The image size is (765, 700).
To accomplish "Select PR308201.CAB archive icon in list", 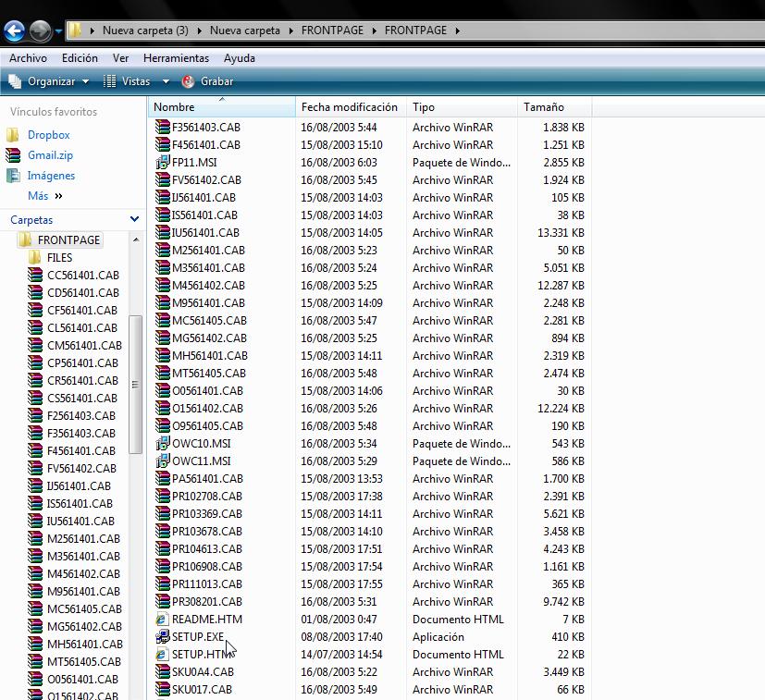I will [x=163, y=601].
